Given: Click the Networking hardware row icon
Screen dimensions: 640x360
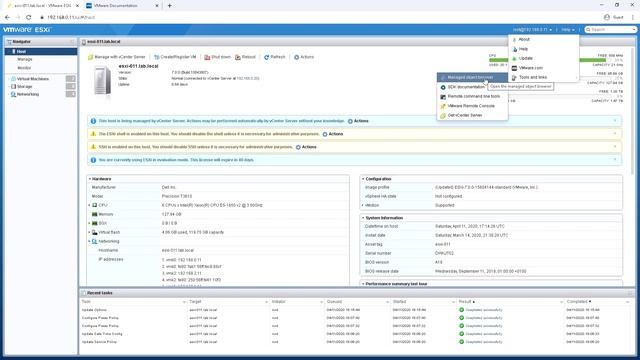Looking at the screenshot, I should (x=95, y=241).
